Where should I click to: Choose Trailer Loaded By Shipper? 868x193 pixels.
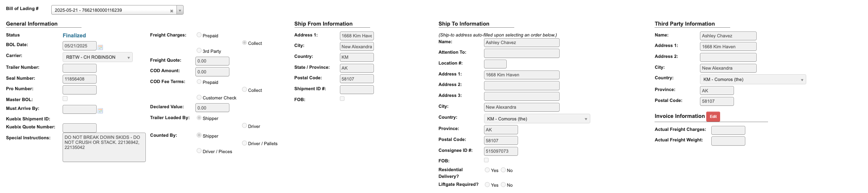click(199, 117)
